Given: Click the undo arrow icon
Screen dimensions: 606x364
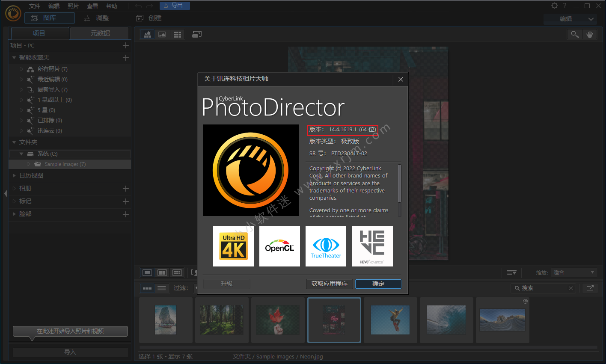Looking at the screenshot, I should 139,6.
